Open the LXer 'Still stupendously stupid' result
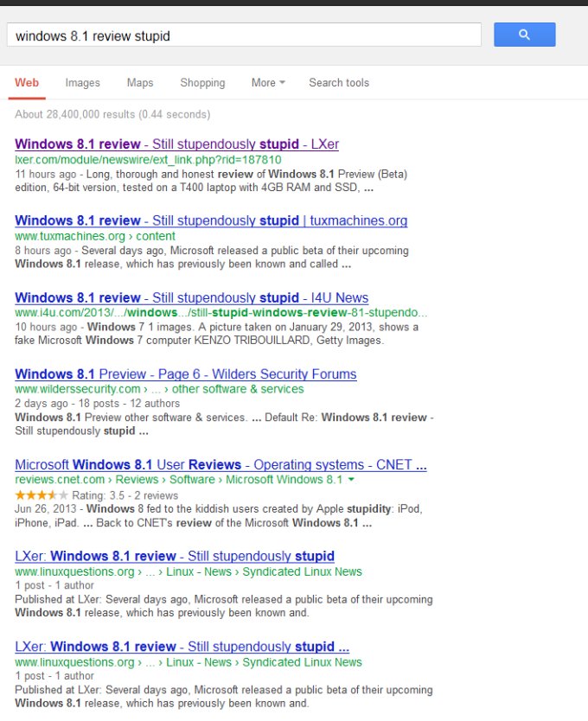 pos(176,144)
